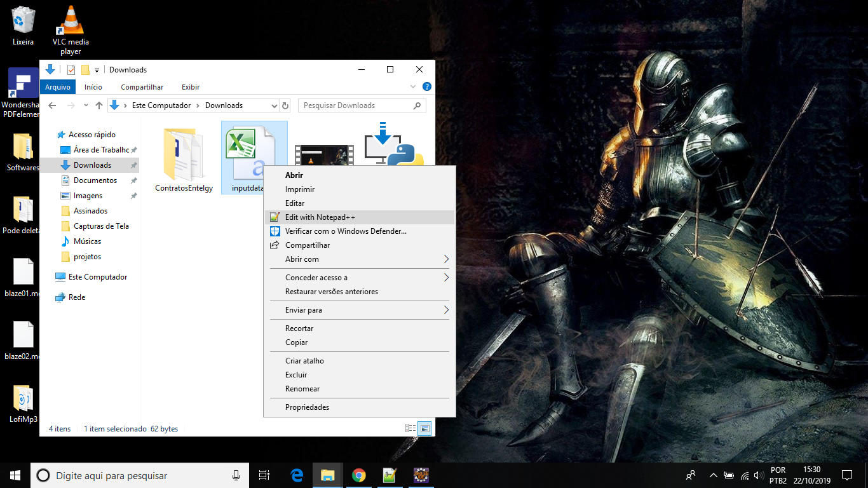Select 'Edit with Notepad++' in the context menu
The height and width of the screenshot is (488, 868).
[x=322, y=217]
